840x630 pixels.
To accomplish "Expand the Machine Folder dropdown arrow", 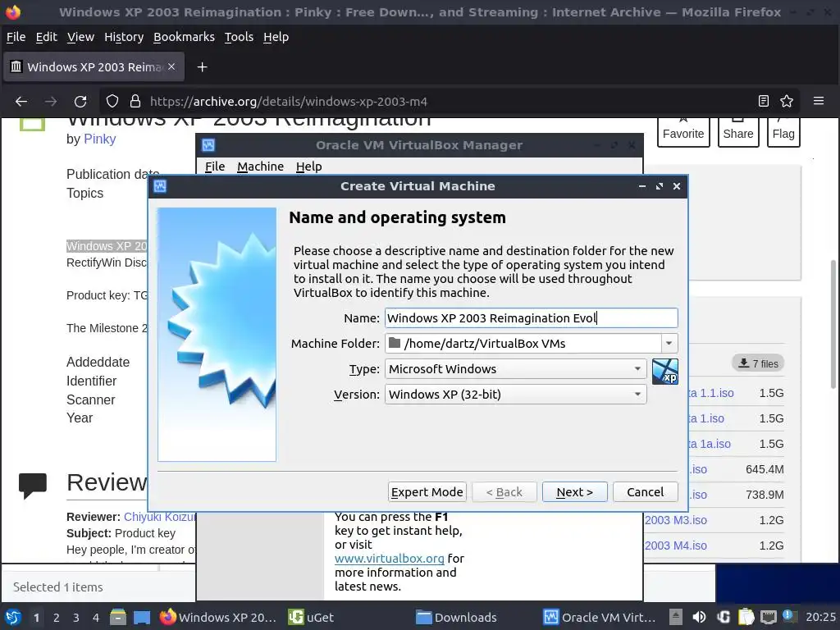I will tap(669, 344).
